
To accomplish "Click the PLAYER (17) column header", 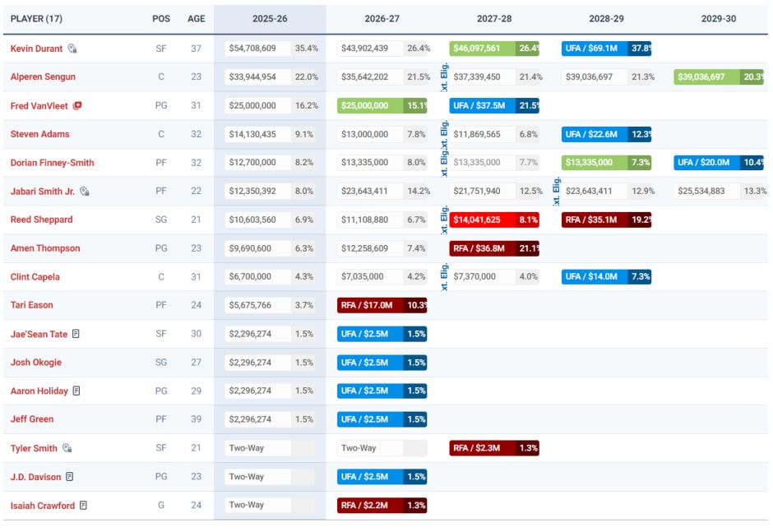I will click(36, 19).
